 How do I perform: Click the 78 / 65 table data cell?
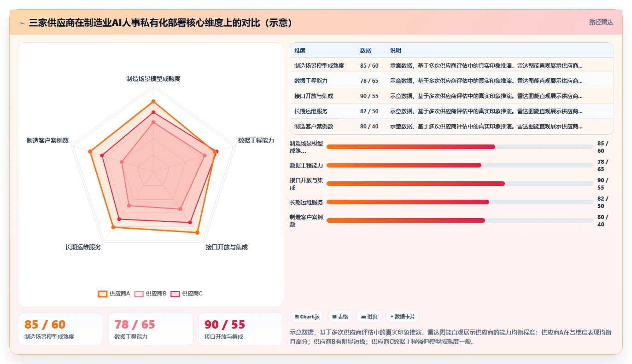click(x=369, y=81)
